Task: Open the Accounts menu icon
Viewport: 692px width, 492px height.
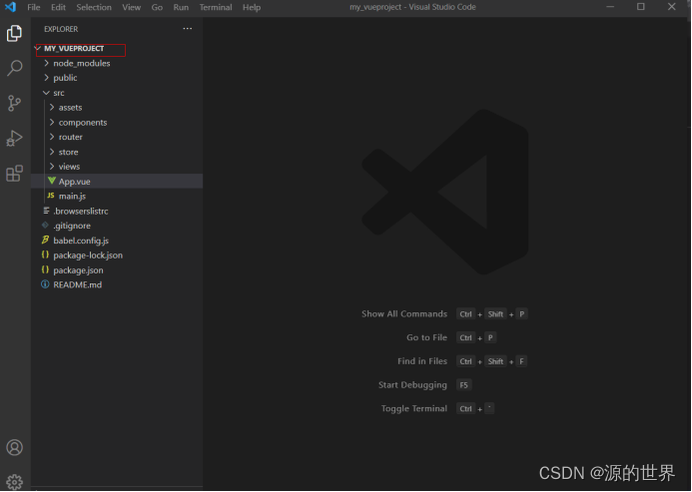Action: (14, 447)
